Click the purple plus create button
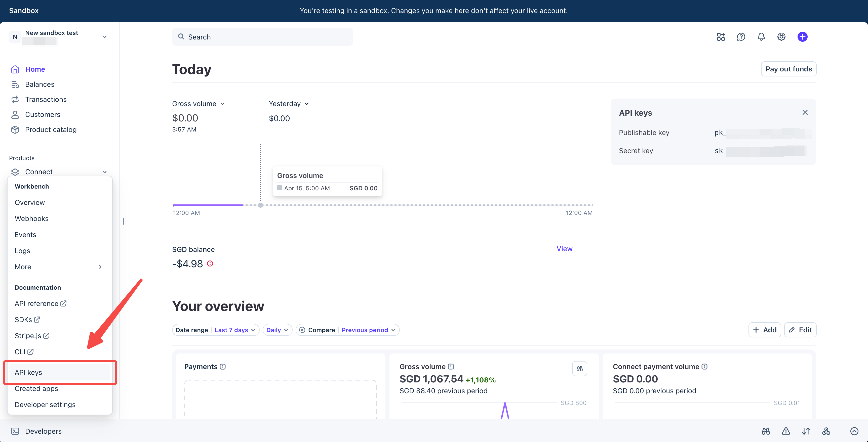Screen dimensions: 868x442 (802, 37)
